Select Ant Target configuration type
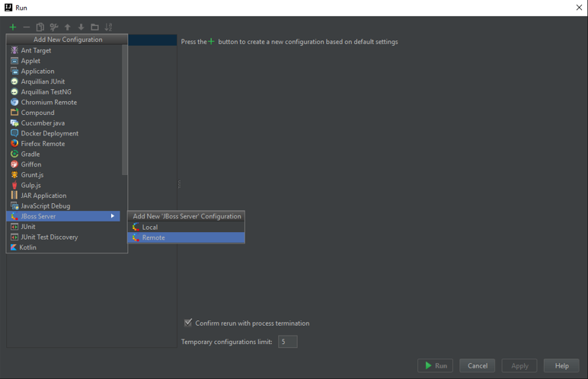This screenshot has width=588, height=379. pos(63,50)
